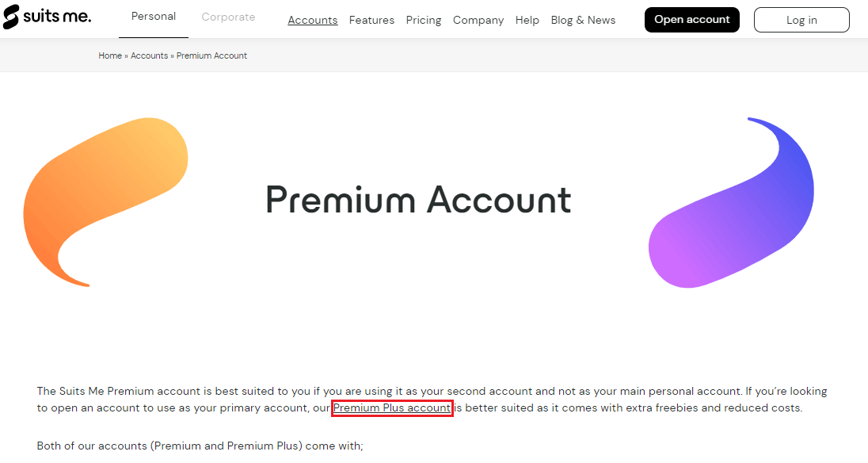Click the orange swoosh graphic
Image resolution: width=868 pixels, height=463 pixels.
(x=105, y=201)
